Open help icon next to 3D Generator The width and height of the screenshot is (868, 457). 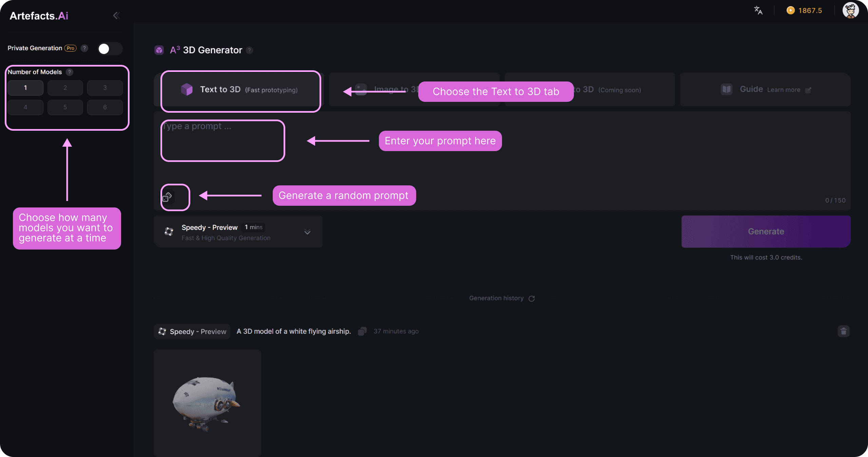[249, 50]
